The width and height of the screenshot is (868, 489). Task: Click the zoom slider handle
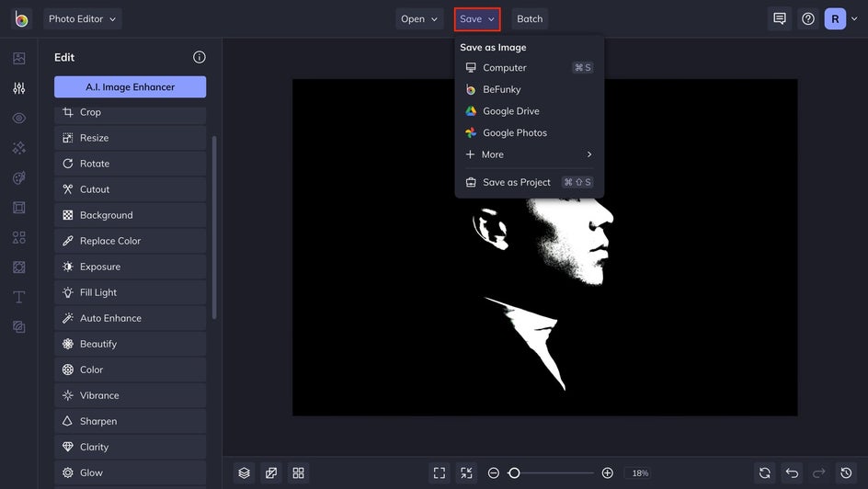pos(514,473)
